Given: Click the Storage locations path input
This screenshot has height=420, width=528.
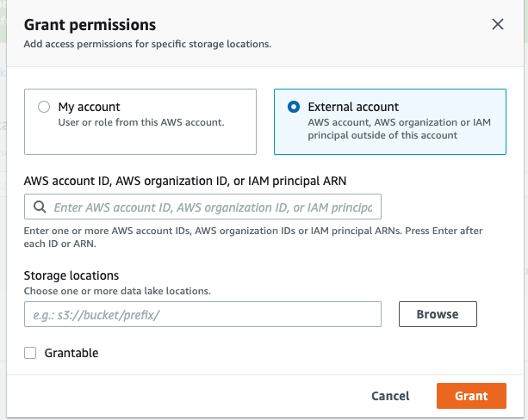Looking at the screenshot, I should tap(202, 314).
